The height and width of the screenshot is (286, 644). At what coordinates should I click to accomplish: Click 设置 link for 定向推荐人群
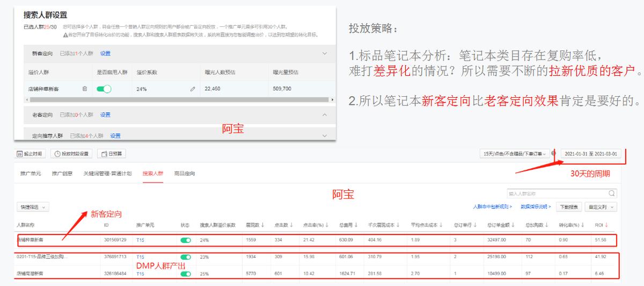pos(115,135)
